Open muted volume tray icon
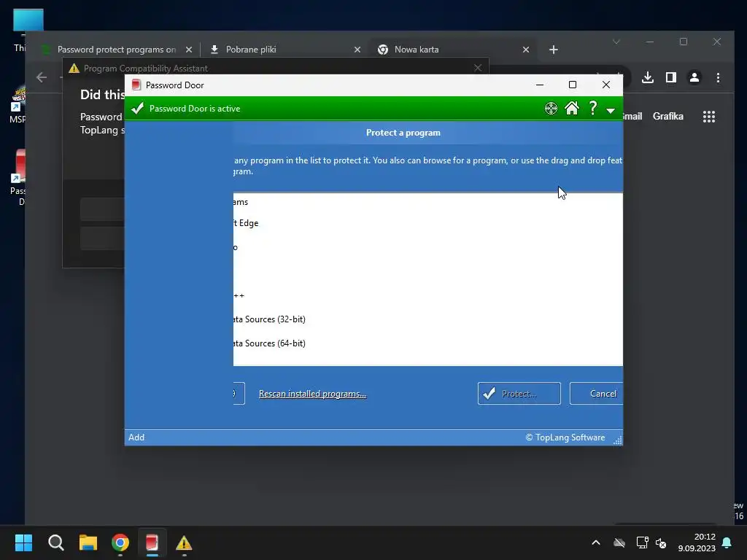This screenshot has height=560, width=747. click(661, 542)
